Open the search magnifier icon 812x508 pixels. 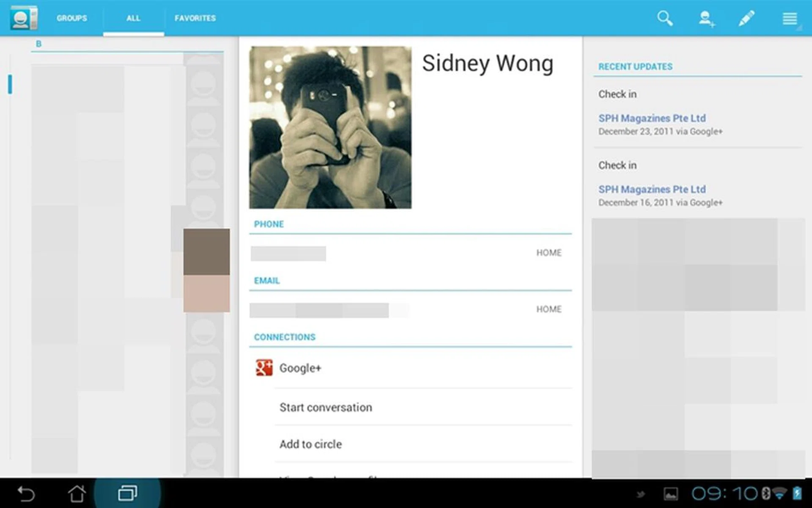pos(664,18)
